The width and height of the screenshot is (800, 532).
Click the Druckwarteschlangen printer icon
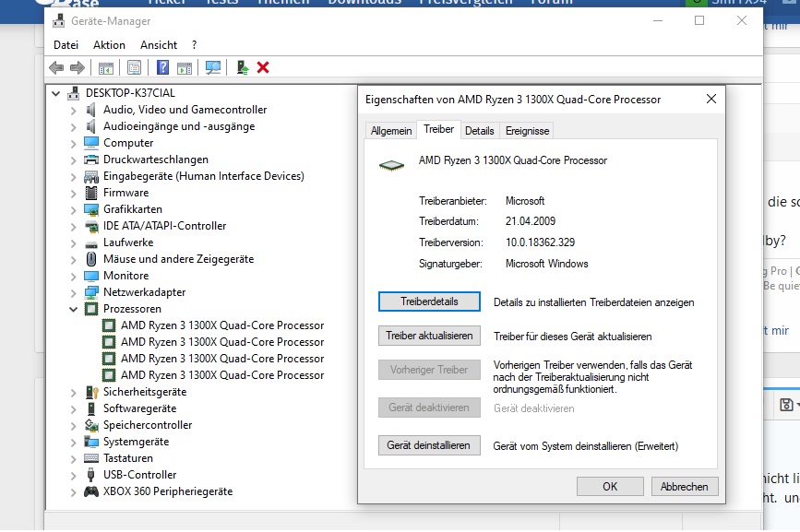click(91, 160)
